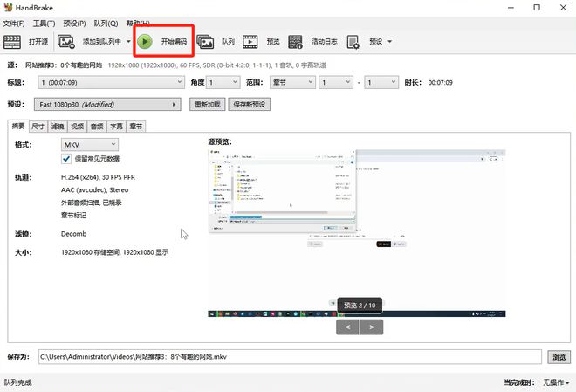The image size is (576, 392).
Task: Open the Fast 1080p30 preset selector
Action: click(x=107, y=105)
